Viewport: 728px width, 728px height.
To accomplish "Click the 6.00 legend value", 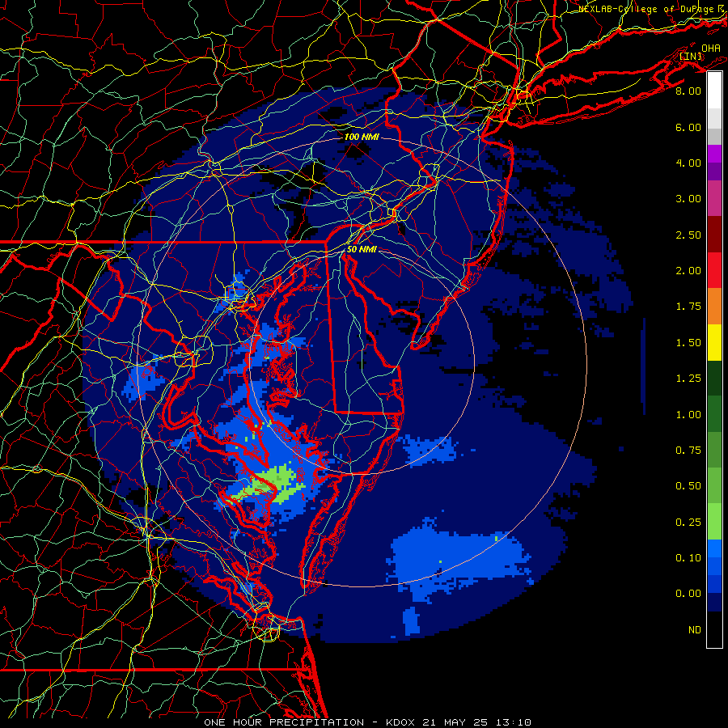I will click(688, 127).
